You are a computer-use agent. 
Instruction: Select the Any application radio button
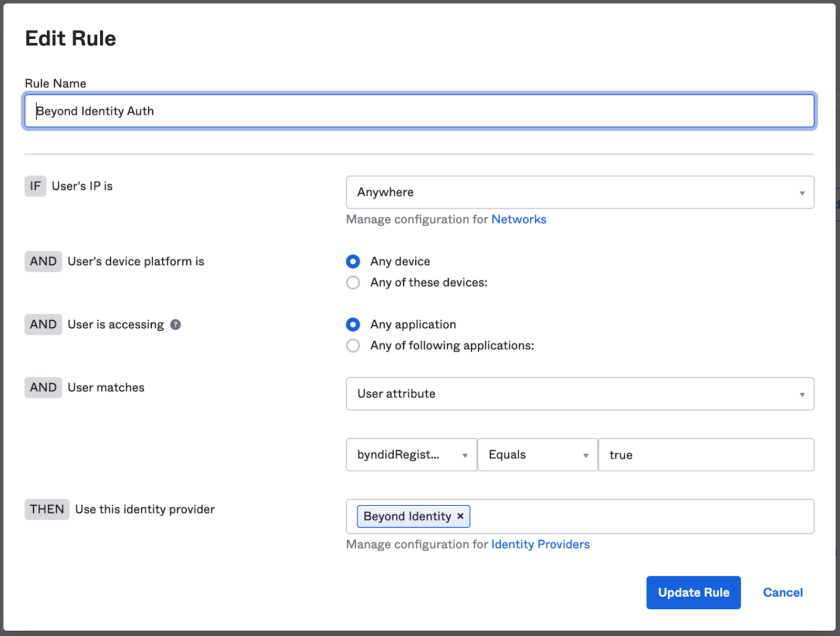[353, 325]
